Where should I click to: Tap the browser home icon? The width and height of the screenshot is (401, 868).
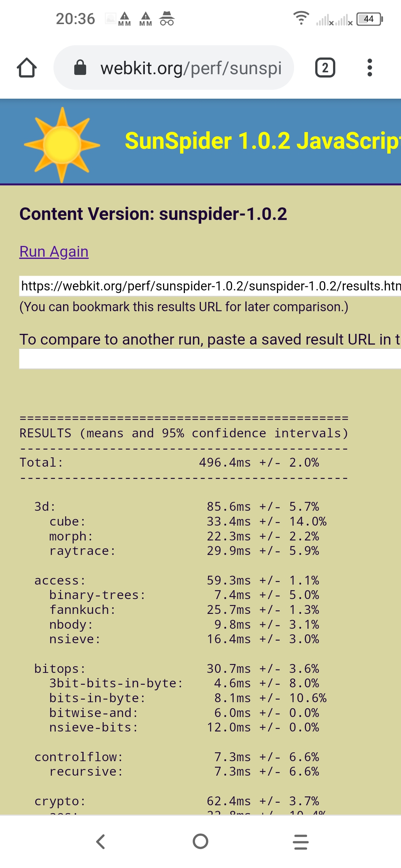pyautogui.click(x=27, y=68)
